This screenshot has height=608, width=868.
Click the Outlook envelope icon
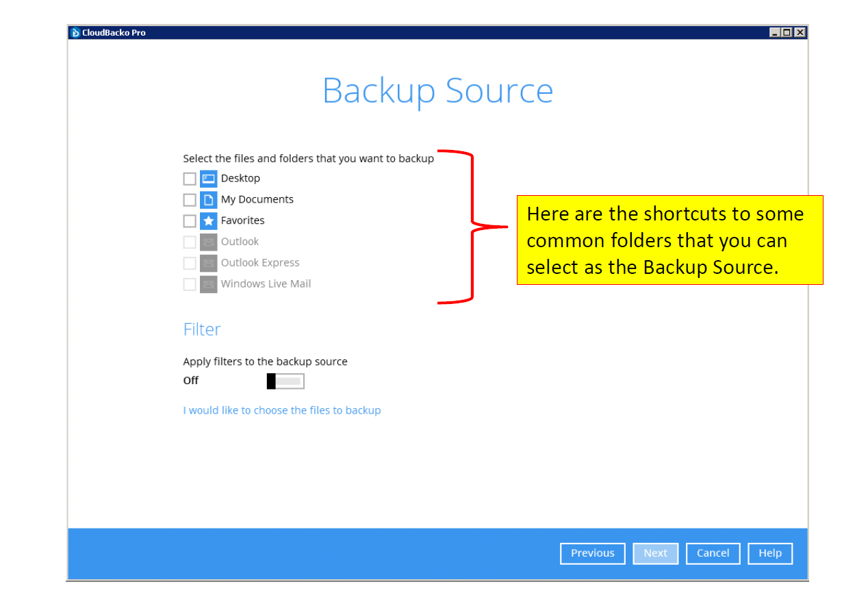point(207,242)
